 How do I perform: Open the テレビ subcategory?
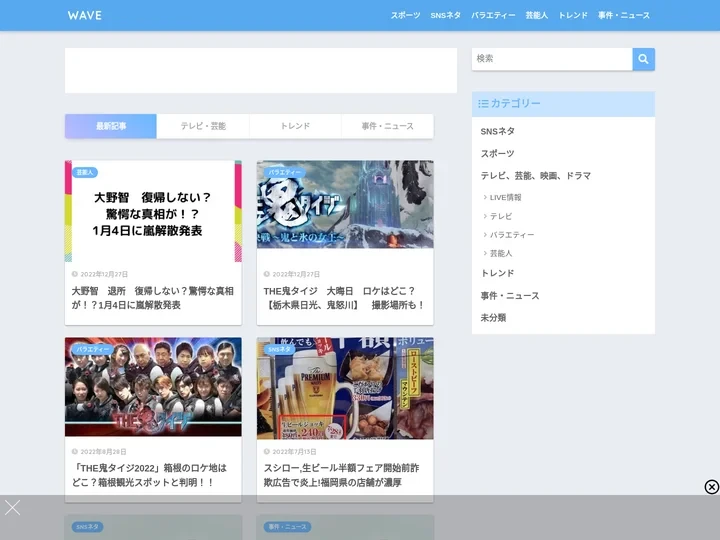pyautogui.click(x=501, y=216)
